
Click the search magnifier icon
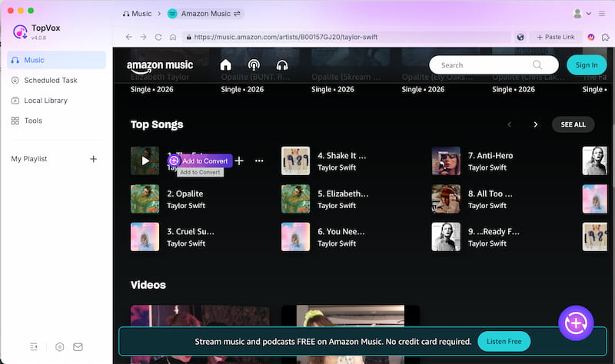tap(537, 65)
